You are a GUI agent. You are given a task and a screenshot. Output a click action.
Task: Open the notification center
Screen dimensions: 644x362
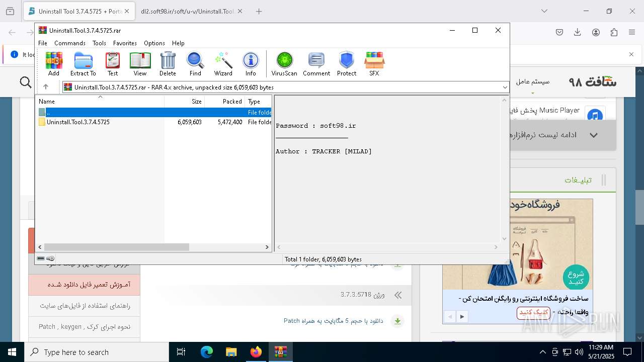[x=627, y=352]
